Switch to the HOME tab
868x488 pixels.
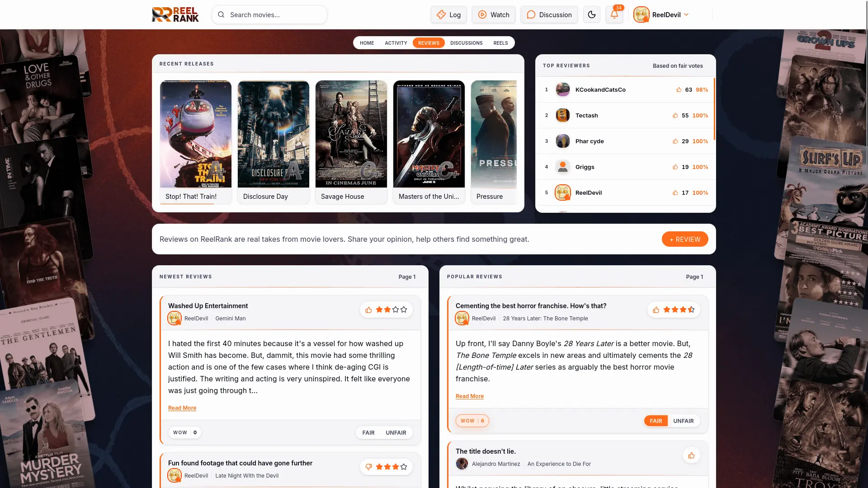point(367,43)
